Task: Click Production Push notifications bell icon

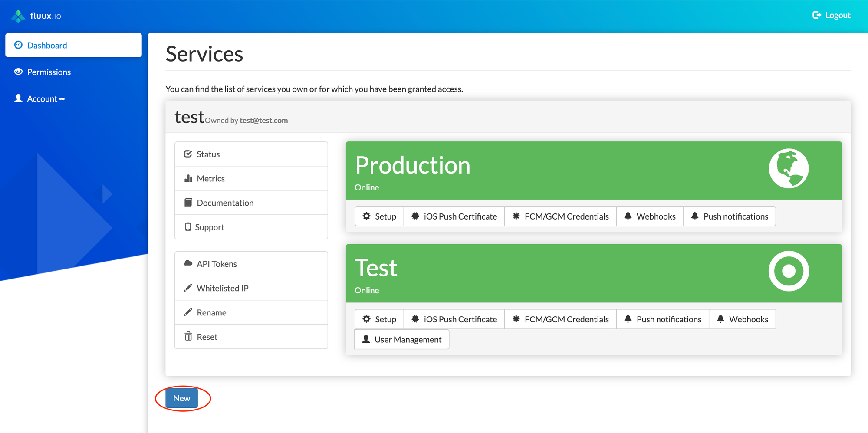Action: click(695, 216)
